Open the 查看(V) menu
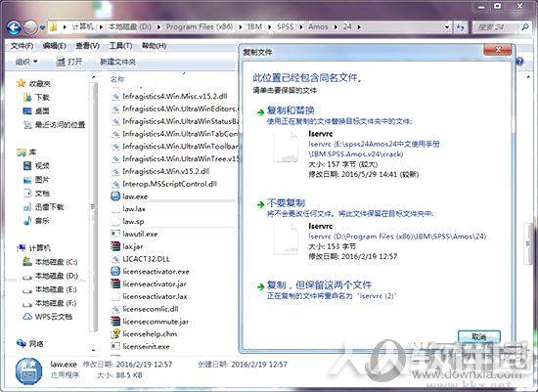538x392 pixels. (87, 46)
